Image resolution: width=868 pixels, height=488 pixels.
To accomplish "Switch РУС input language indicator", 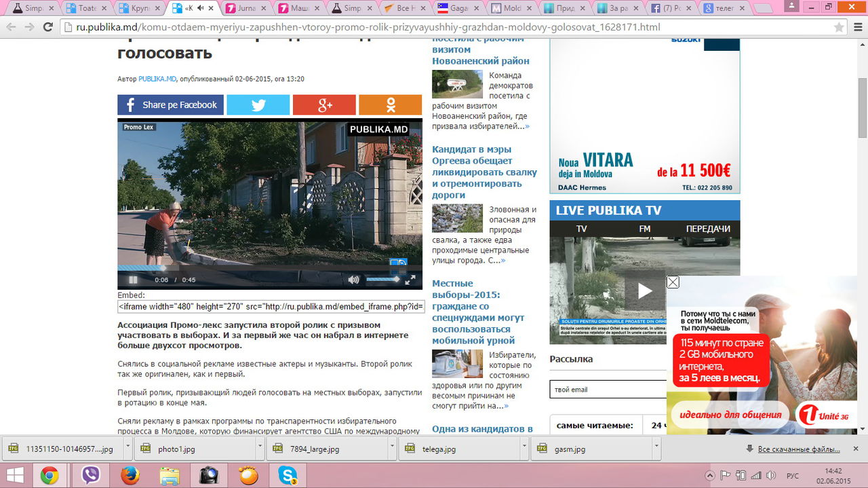I will point(792,475).
